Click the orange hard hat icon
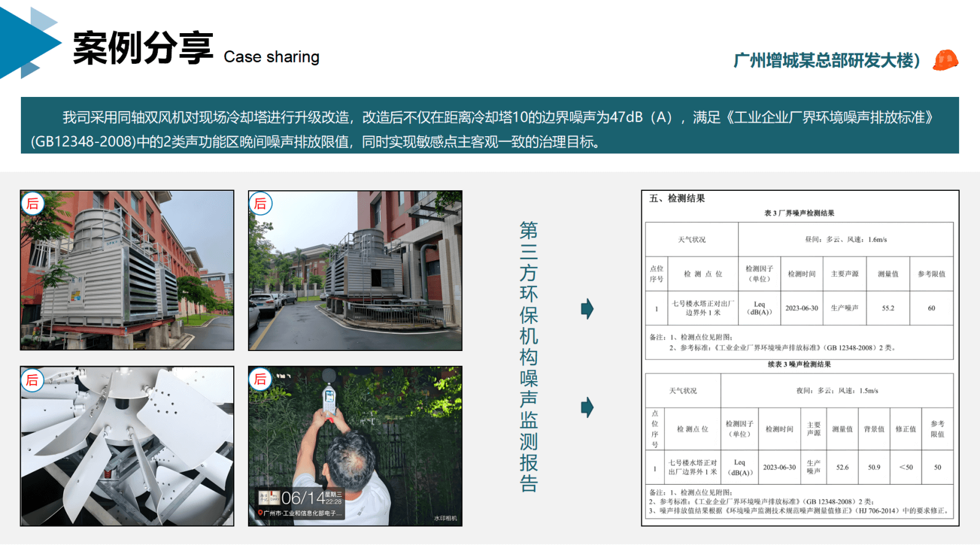Viewport: 980px width, 551px height. pyautogui.click(x=945, y=60)
